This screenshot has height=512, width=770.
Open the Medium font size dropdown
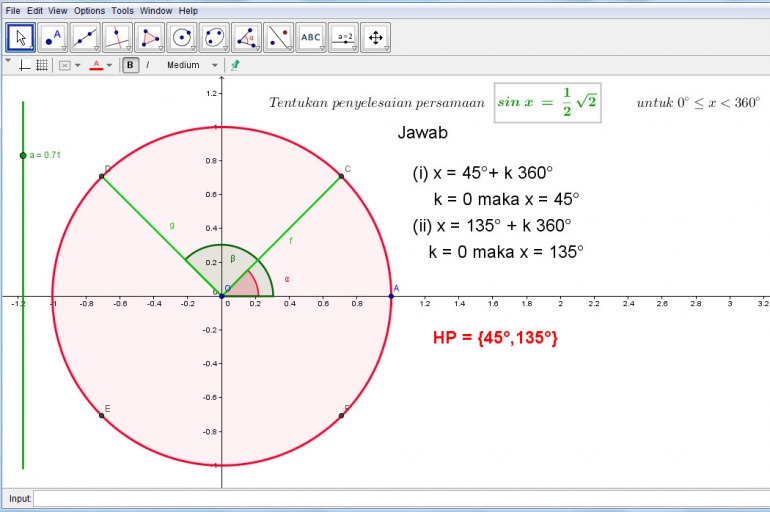pyautogui.click(x=192, y=65)
